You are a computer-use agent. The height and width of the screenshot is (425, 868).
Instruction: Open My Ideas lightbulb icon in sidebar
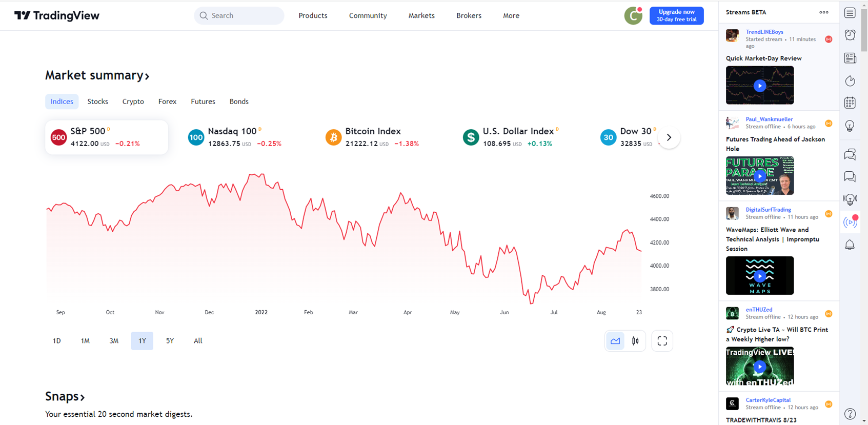point(850,126)
